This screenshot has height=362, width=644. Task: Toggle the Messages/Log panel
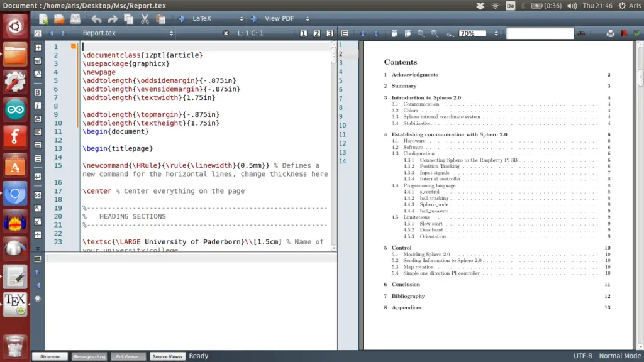tap(89, 356)
